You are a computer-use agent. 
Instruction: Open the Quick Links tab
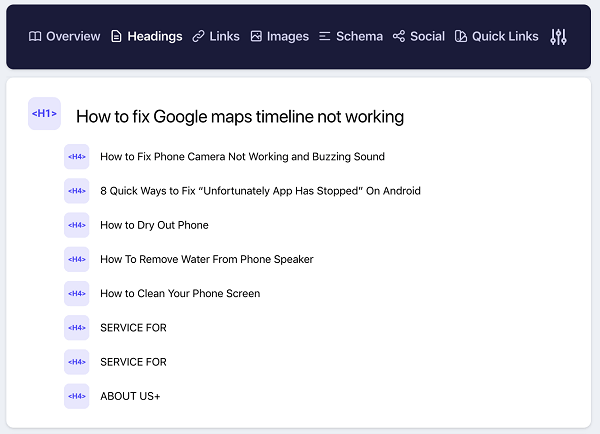point(505,36)
